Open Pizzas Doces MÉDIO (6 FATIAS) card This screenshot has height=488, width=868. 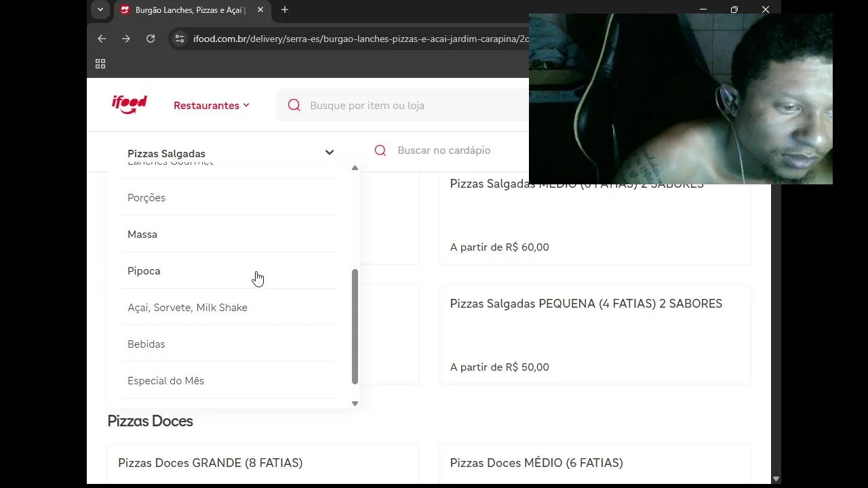pyautogui.click(x=595, y=465)
